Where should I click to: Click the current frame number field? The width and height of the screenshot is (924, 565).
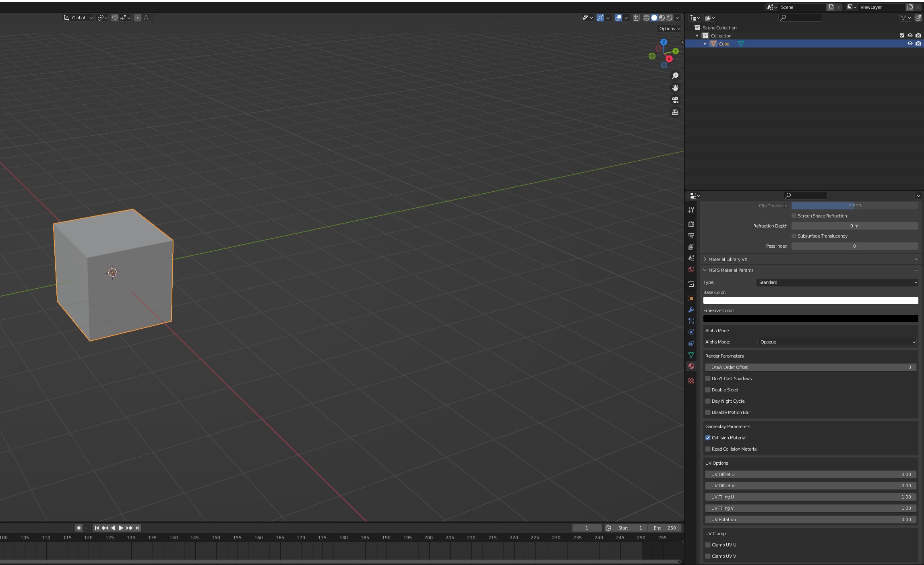point(587,528)
